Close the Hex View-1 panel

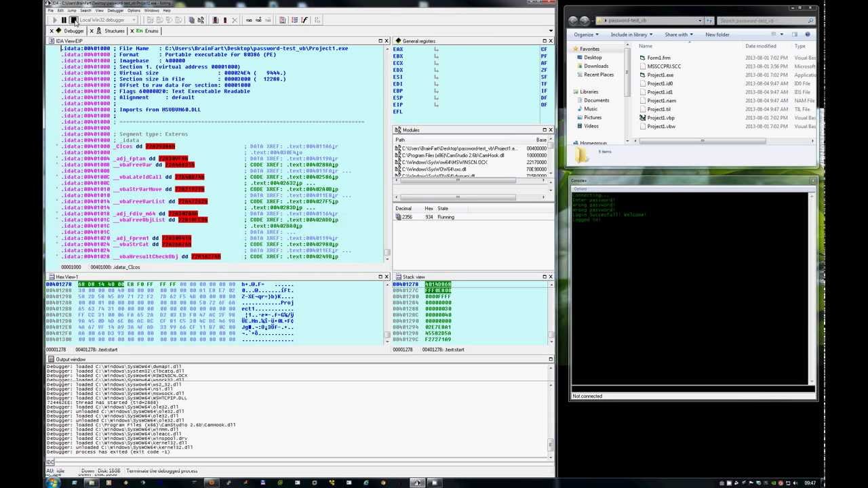(387, 277)
